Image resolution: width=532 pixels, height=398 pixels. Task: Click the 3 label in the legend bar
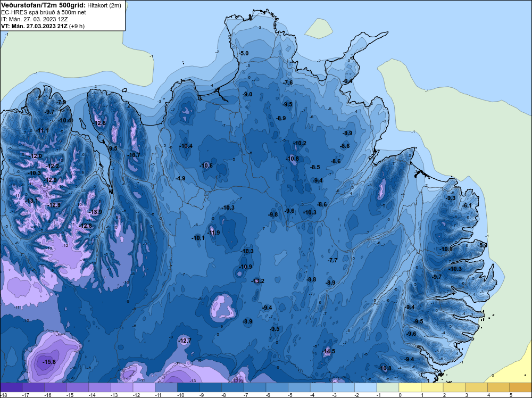467,395
